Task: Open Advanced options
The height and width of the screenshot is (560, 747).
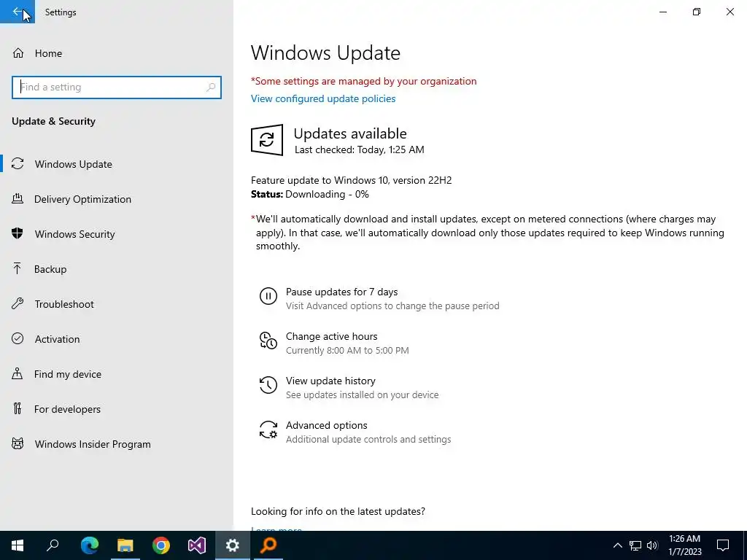Action: [326, 425]
